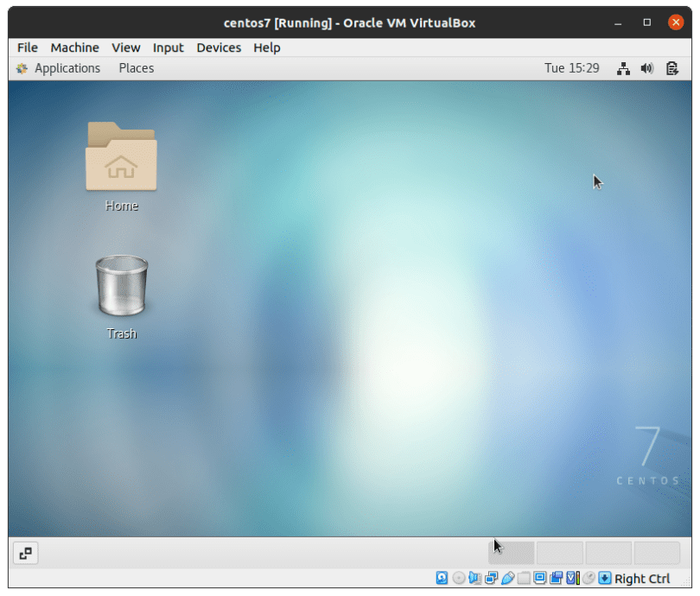
Task: Click the network status icon in top panel
Action: pos(623,67)
